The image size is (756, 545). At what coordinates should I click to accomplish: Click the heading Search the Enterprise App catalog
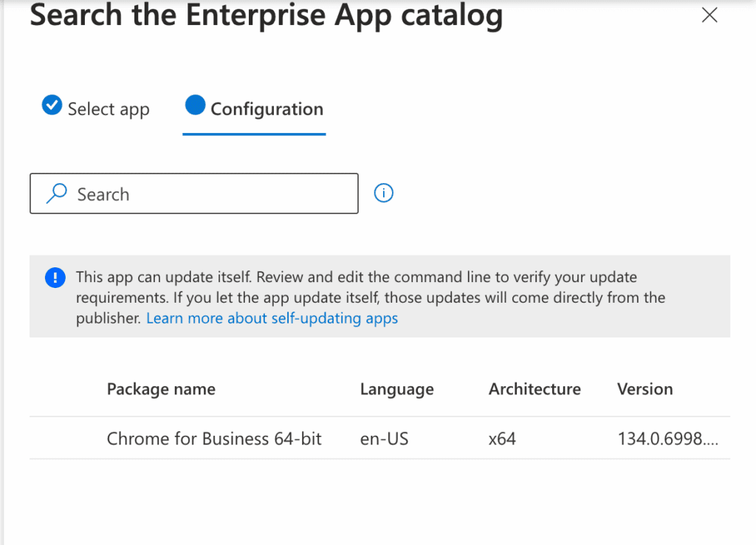(264, 16)
